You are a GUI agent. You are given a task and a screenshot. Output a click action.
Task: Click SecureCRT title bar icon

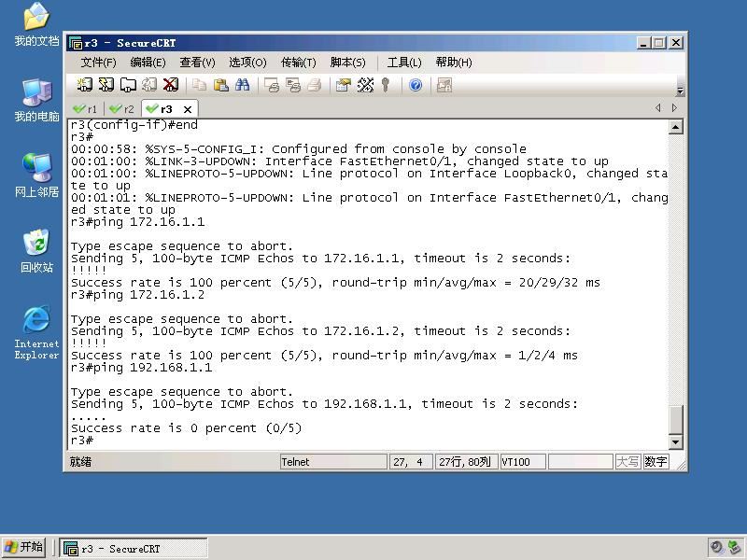click(x=75, y=43)
